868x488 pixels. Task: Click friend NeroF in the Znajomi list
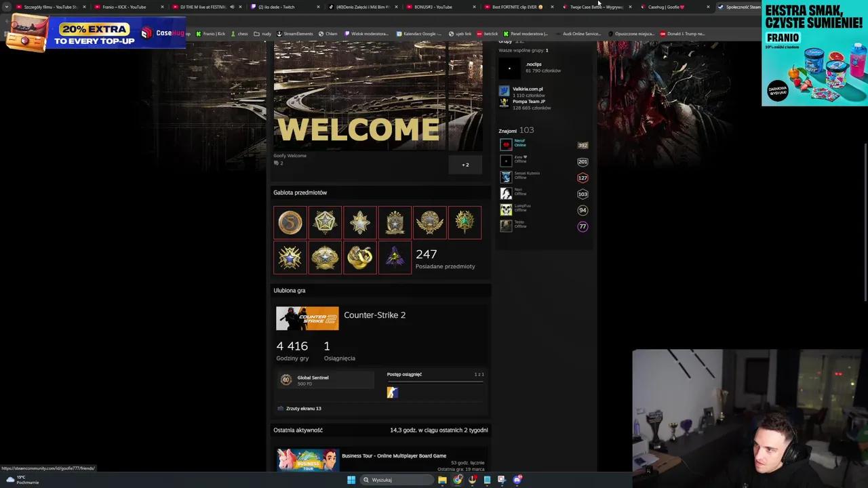point(520,143)
